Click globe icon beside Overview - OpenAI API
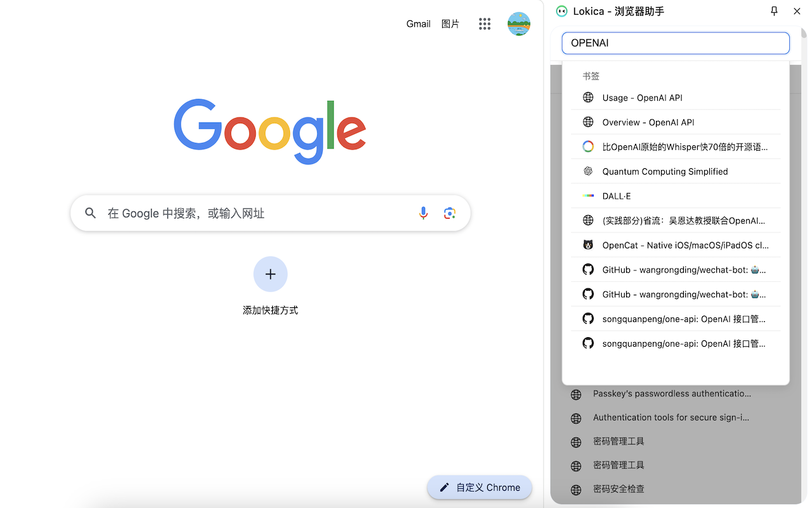The height and width of the screenshot is (508, 812). (x=588, y=122)
